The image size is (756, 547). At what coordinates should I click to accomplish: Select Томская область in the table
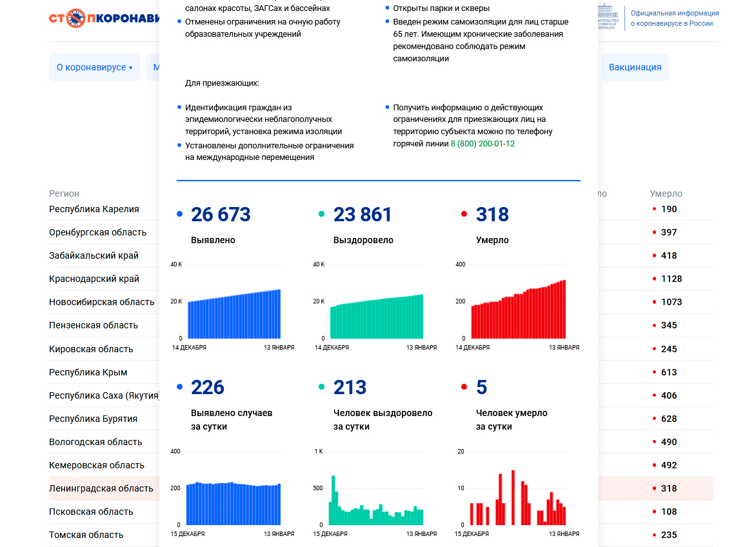pos(86,535)
